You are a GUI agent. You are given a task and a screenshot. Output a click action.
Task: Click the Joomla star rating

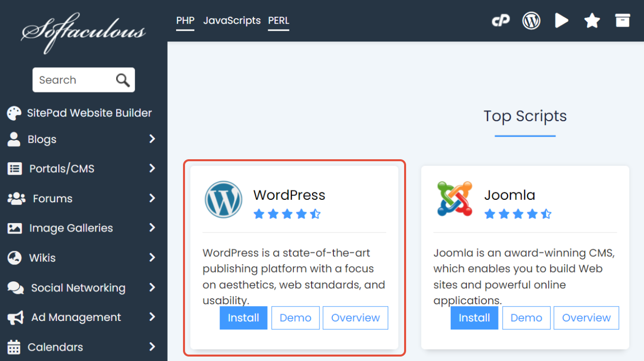tap(518, 214)
